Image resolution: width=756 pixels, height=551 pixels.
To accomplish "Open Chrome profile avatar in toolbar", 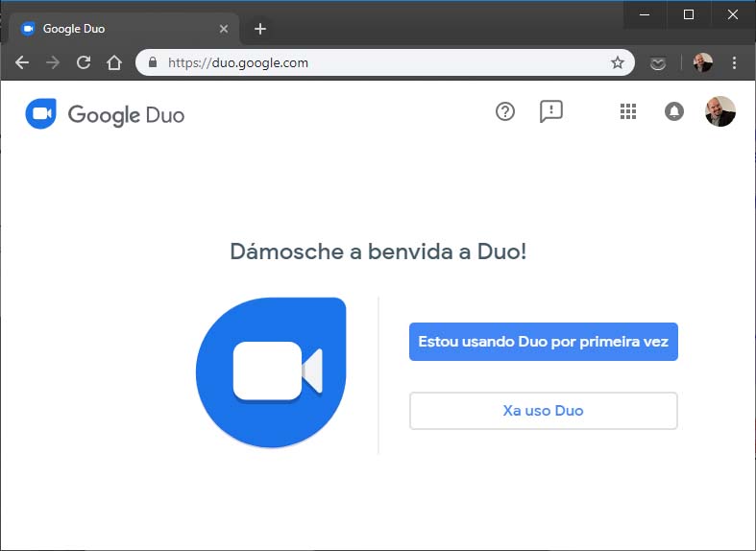I will coord(702,62).
